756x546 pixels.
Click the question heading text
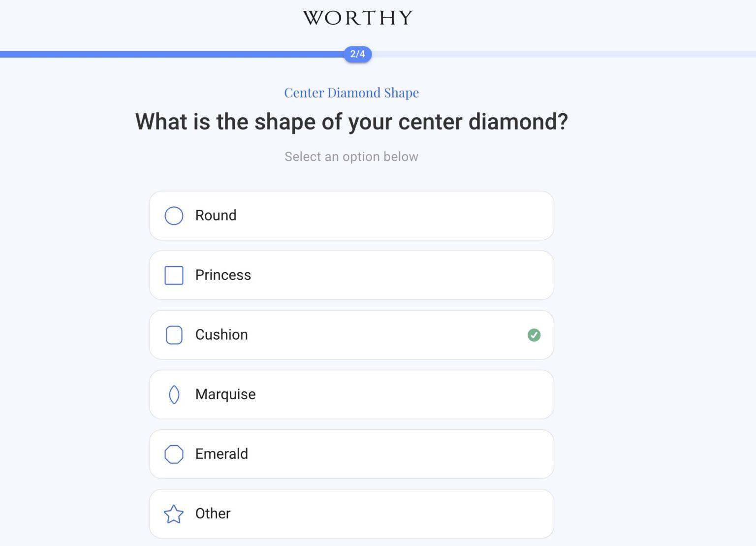point(351,122)
